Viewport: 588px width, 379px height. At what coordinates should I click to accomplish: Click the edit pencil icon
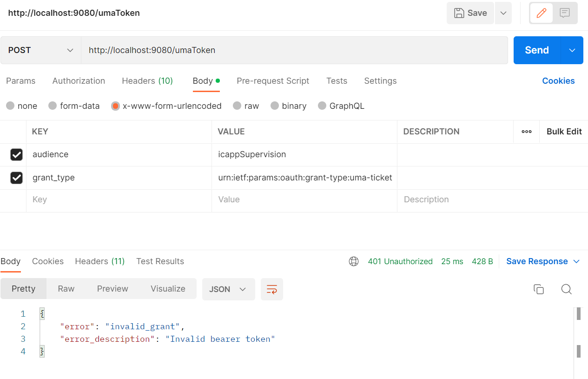point(542,13)
